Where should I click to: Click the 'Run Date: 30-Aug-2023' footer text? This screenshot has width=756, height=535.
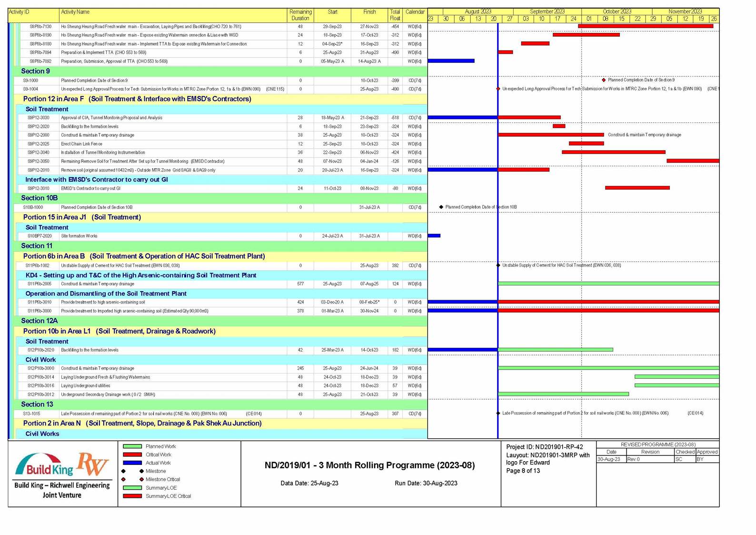[x=426, y=483]
